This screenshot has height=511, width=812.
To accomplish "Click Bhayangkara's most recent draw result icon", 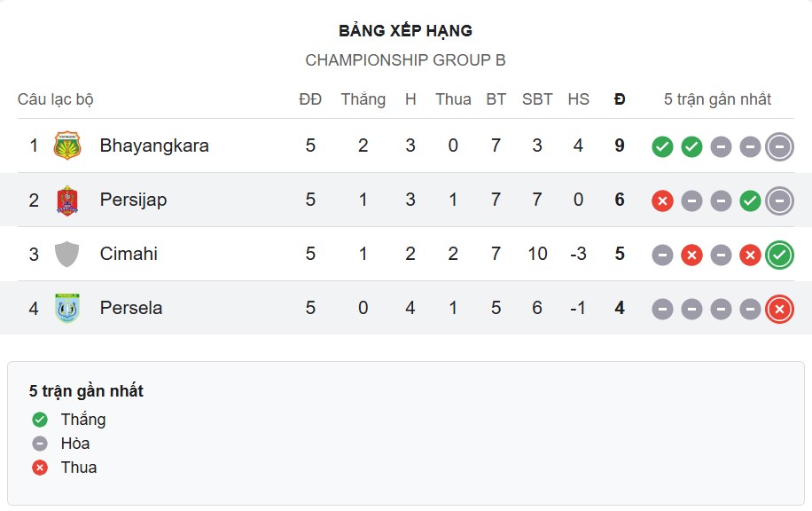I will 779,146.
